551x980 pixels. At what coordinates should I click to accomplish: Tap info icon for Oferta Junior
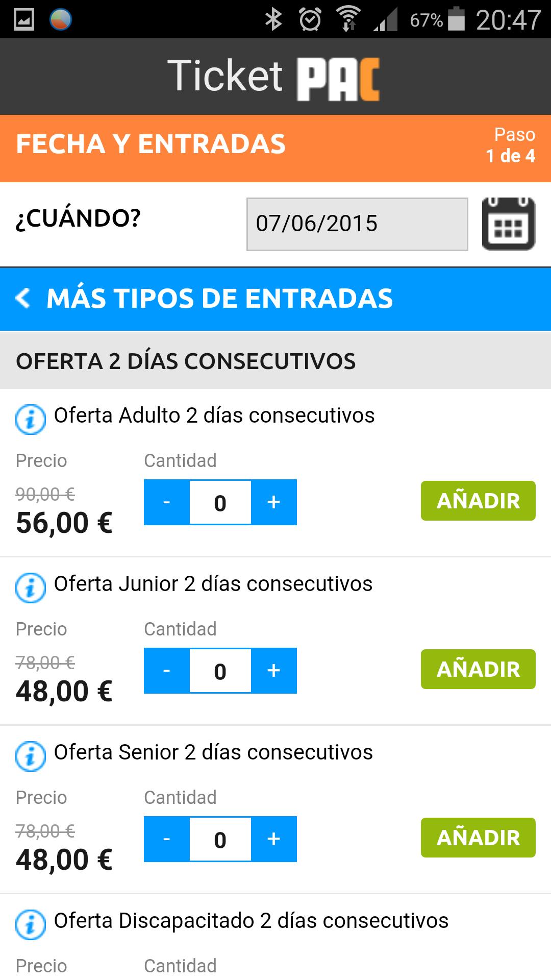pyautogui.click(x=30, y=588)
